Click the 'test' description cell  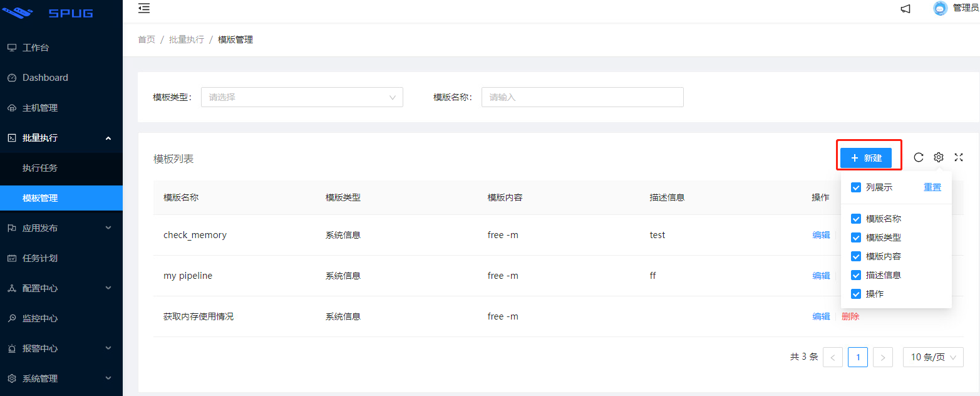click(658, 235)
